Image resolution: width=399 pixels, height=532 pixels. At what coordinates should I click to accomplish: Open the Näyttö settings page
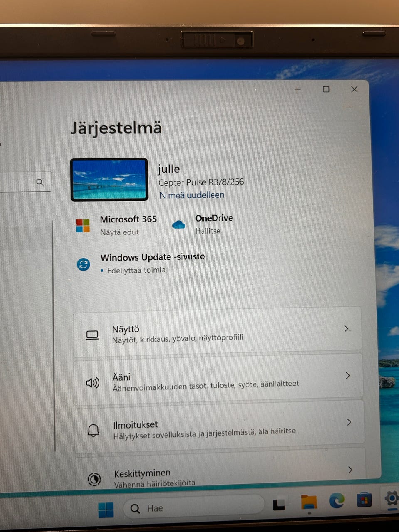[x=217, y=332]
